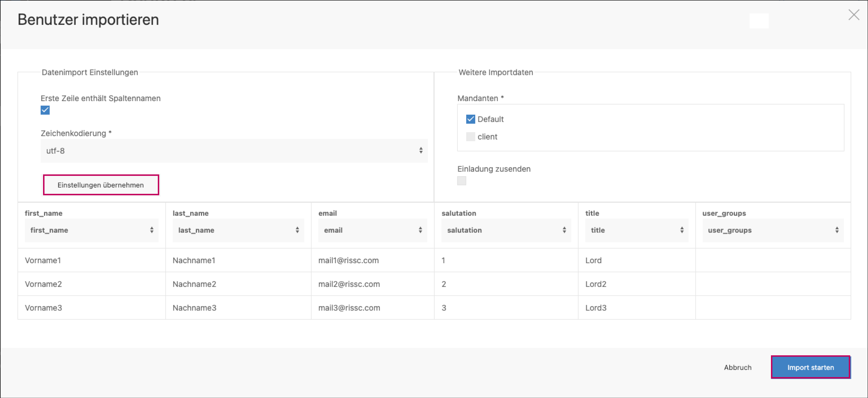868x398 pixels.
Task: Select the Lord2 title cell
Action: tap(595, 284)
